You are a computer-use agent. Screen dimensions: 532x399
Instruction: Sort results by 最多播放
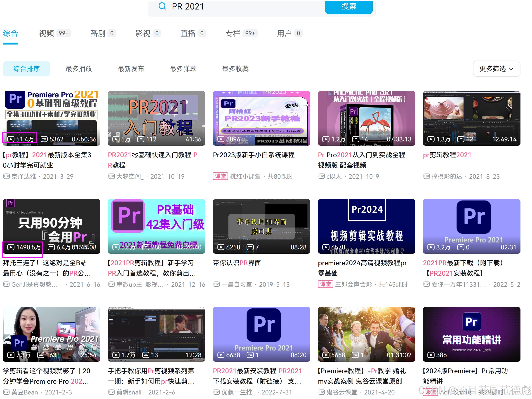tap(79, 69)
